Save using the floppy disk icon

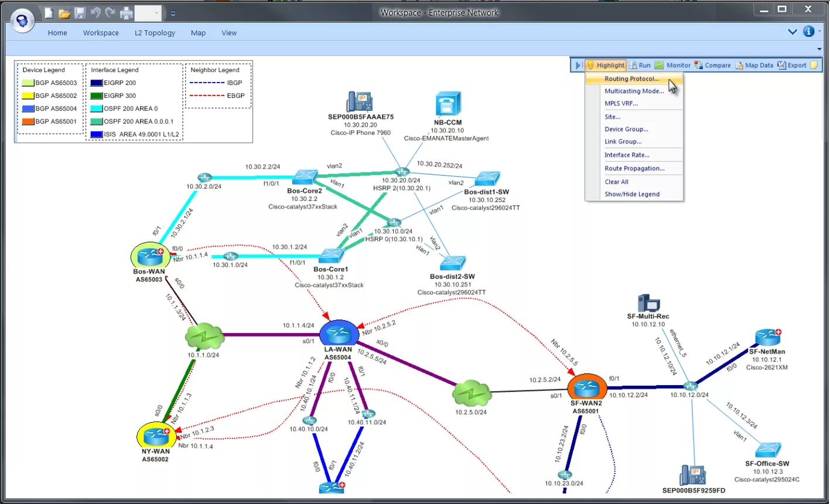point(80,12)
